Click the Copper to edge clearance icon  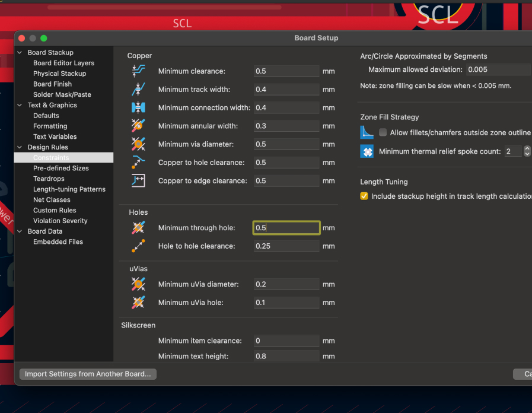click(x=138, y=181)
